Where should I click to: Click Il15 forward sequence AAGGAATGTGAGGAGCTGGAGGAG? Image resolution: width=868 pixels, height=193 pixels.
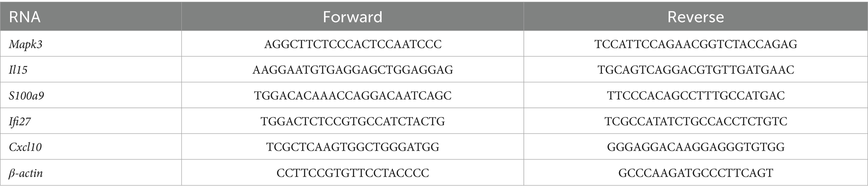pyautogui.click(x=353, y=70)
